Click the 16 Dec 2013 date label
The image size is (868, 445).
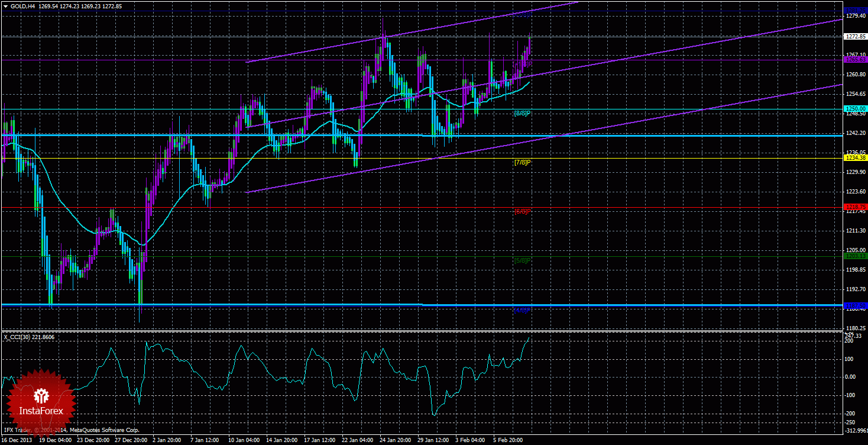tap(17, 440)
